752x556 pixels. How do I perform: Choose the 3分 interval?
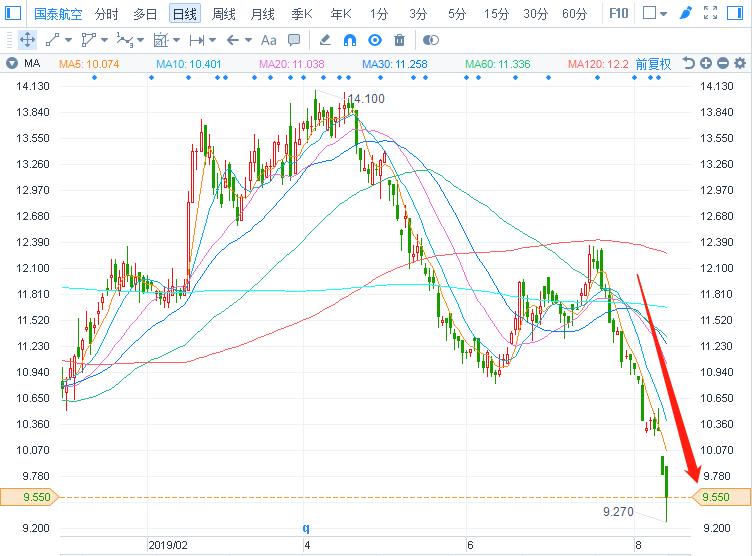tap(418, 14)
